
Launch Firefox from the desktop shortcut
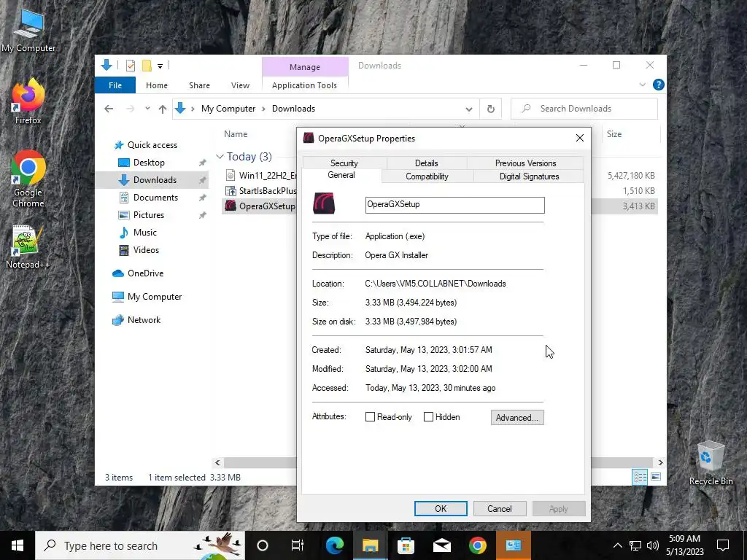(28, 101)
